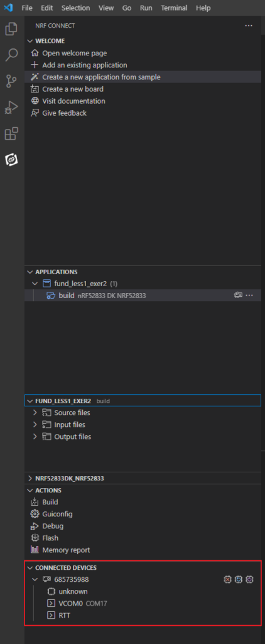Click the Memory report action

[x=66, y=550]
